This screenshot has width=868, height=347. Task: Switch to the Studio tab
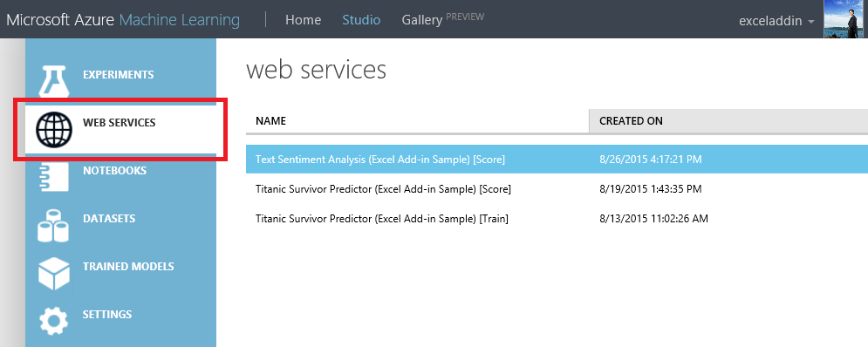(361, 20)
